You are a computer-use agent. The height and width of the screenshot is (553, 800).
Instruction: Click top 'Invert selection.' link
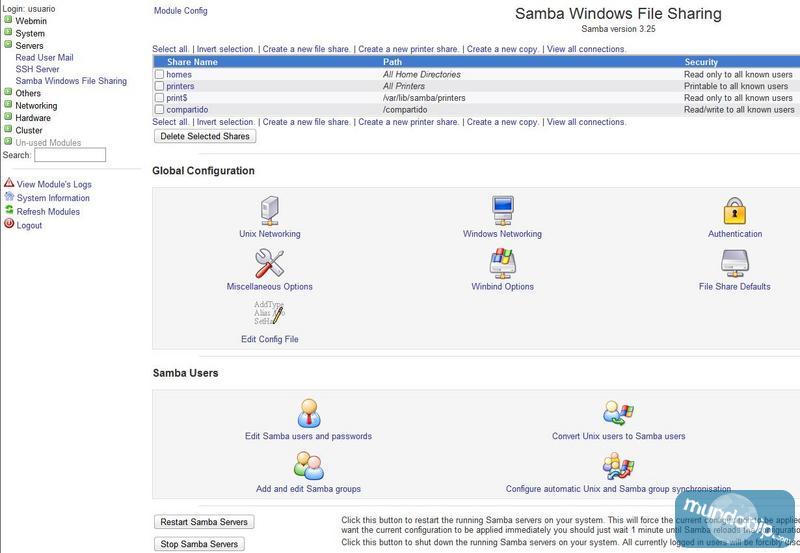[x=226, y=49]
